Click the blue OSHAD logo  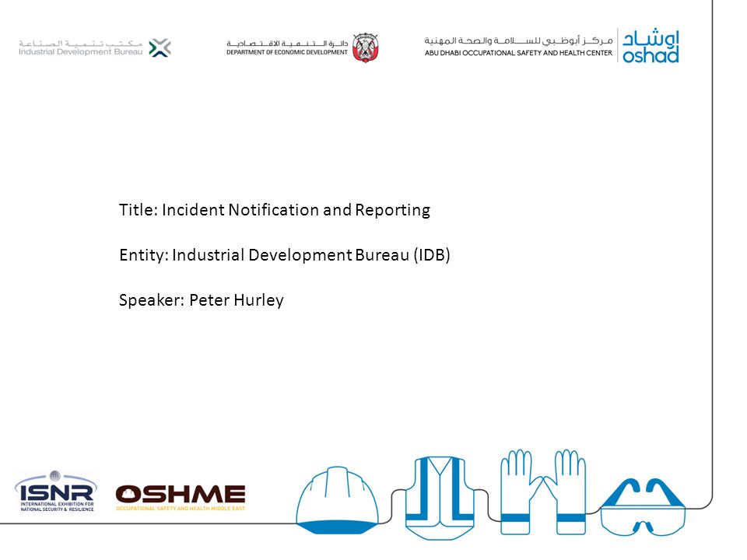(651, 46)
